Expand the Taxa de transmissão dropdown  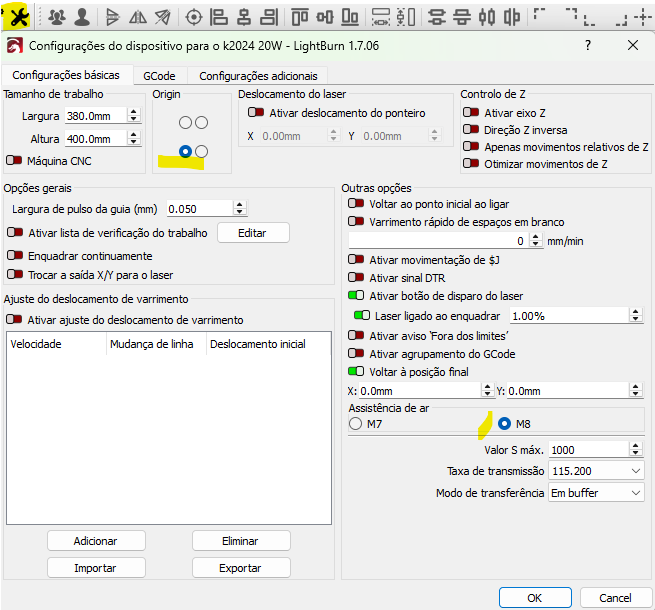point(595,471)
